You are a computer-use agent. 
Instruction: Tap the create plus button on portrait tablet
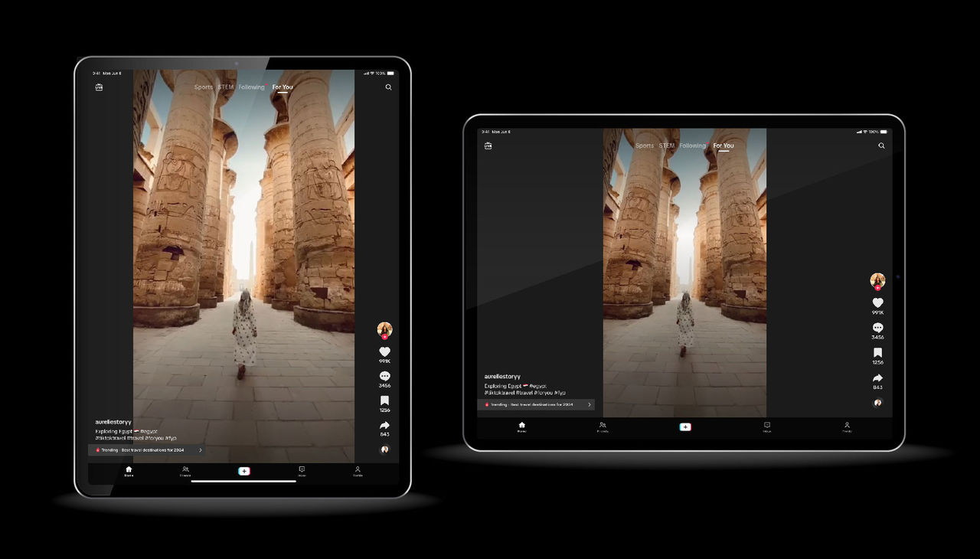pos(244,471)
